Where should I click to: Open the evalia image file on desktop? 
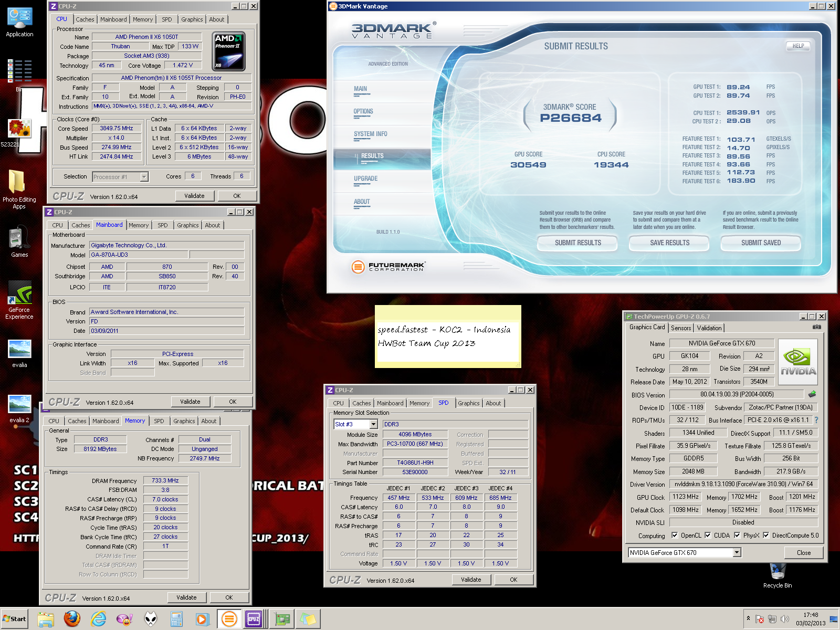tap(19, 353)
